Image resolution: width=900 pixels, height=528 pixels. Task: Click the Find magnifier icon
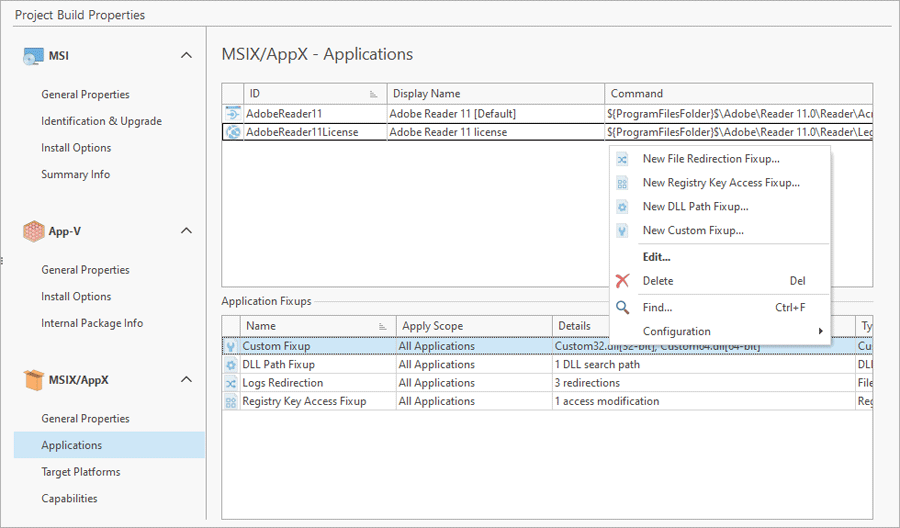[x=622, y=307]
